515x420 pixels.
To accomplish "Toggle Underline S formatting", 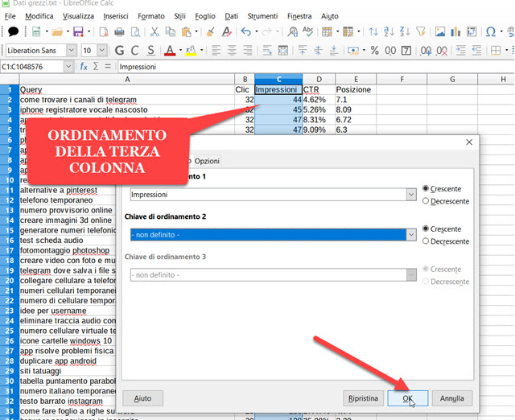I will coord(150,51).
